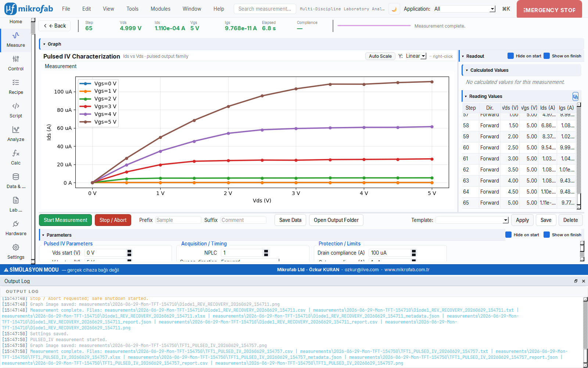
Task: Click Save Data
Action: [x=290, y=220]
